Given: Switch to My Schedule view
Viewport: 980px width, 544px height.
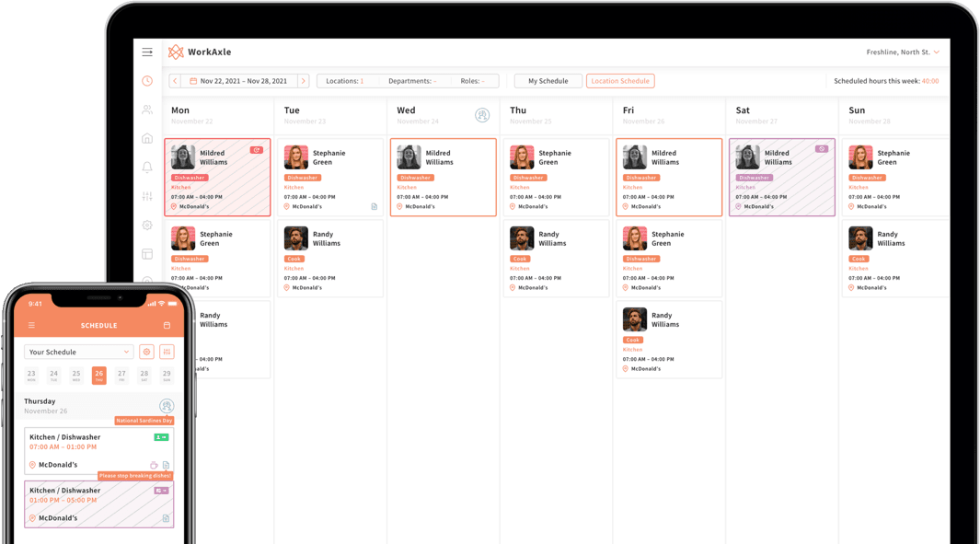Looking at the screenshot, I should [x=548, y=81].
